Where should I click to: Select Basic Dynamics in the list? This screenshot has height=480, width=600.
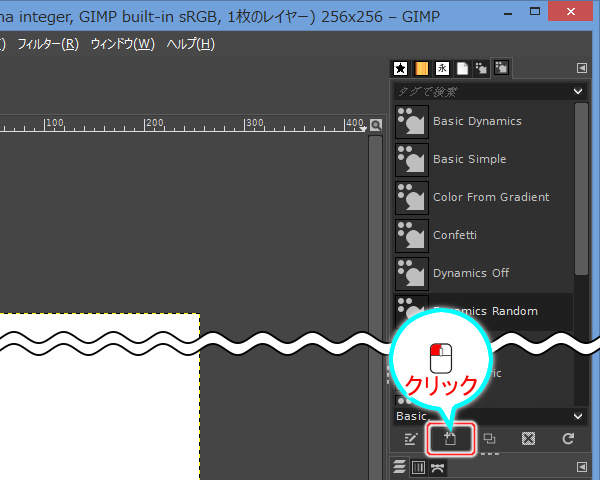click(x=477, y=121)
